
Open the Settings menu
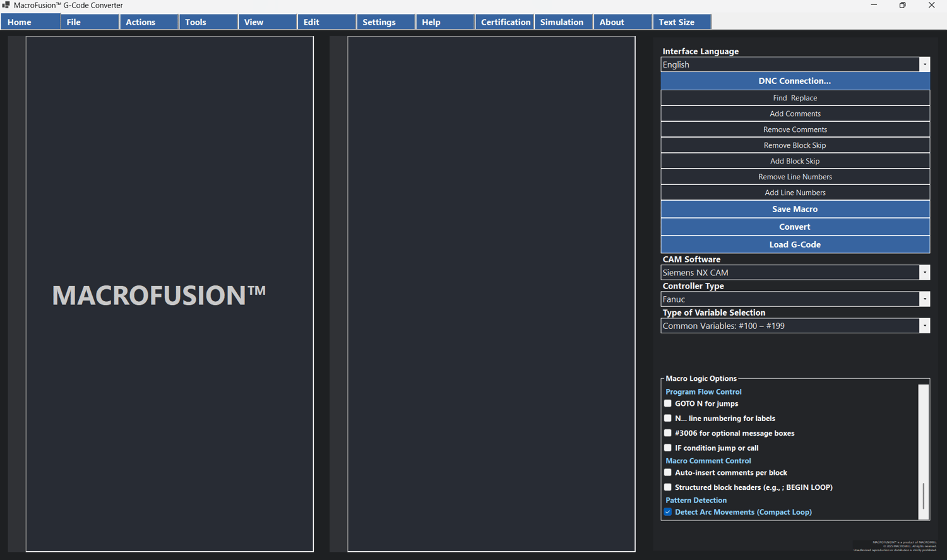coord(386,22)
